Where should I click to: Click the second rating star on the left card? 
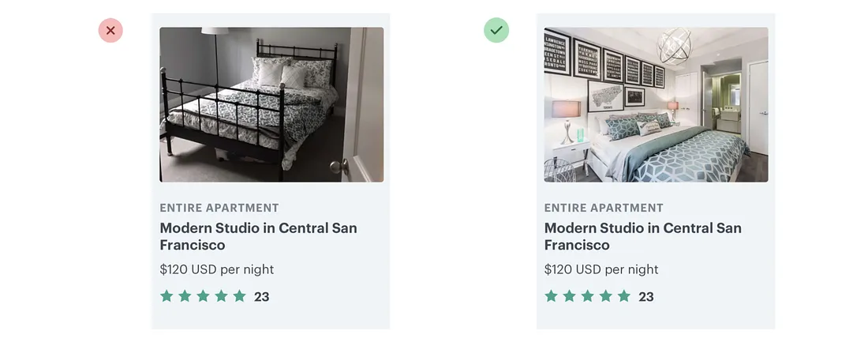tap(185, 296)
